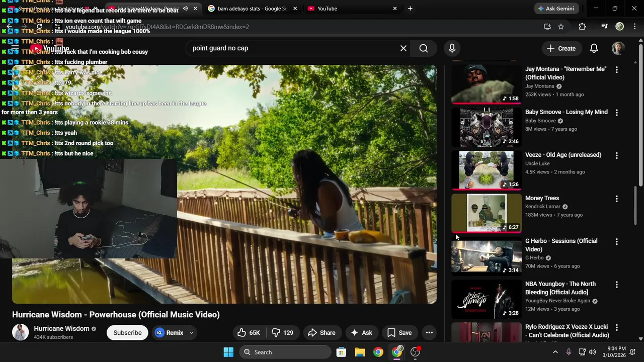This screenshot has width=644, height=362.
Task: Play Veeze 'Old Age' thumbnail
Action: point(487,170)
